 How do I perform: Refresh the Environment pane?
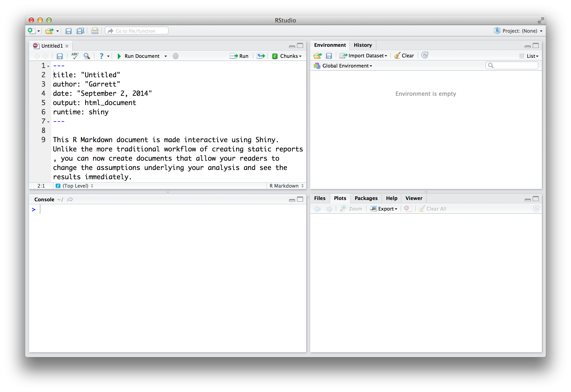point(425,55)
